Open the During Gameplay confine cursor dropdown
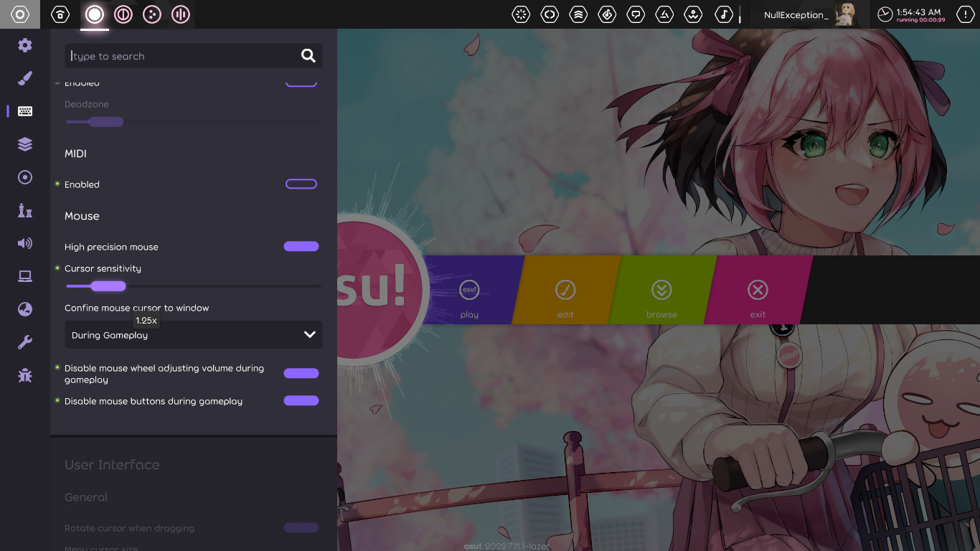 [x=194, y=335]
